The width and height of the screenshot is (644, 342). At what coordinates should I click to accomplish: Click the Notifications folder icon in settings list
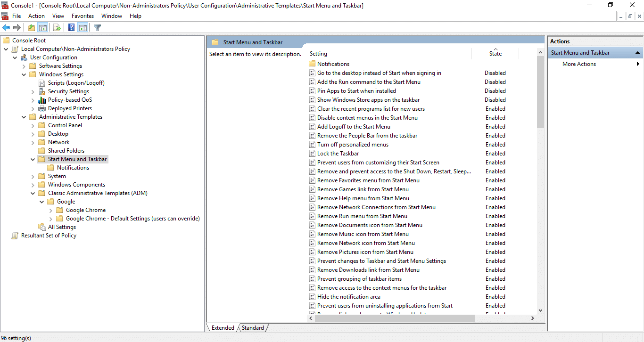[312, 64]
